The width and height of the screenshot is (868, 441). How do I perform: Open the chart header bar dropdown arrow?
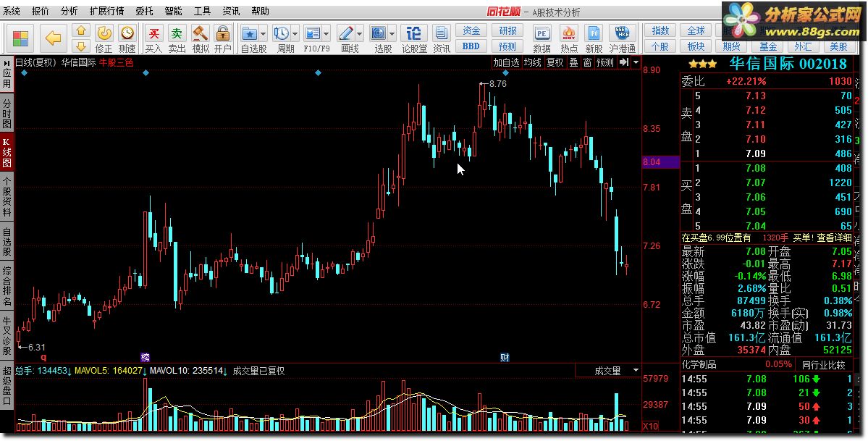636,62
